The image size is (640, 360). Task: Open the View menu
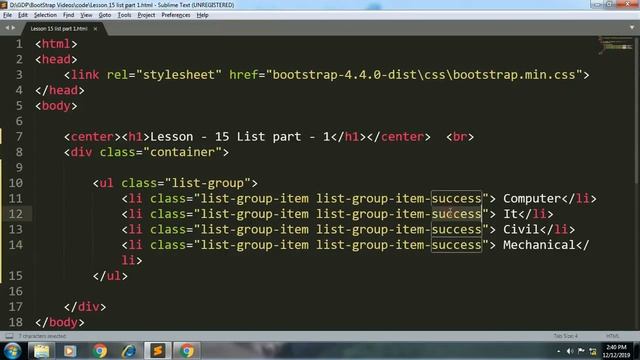click(x=86, y=15)
